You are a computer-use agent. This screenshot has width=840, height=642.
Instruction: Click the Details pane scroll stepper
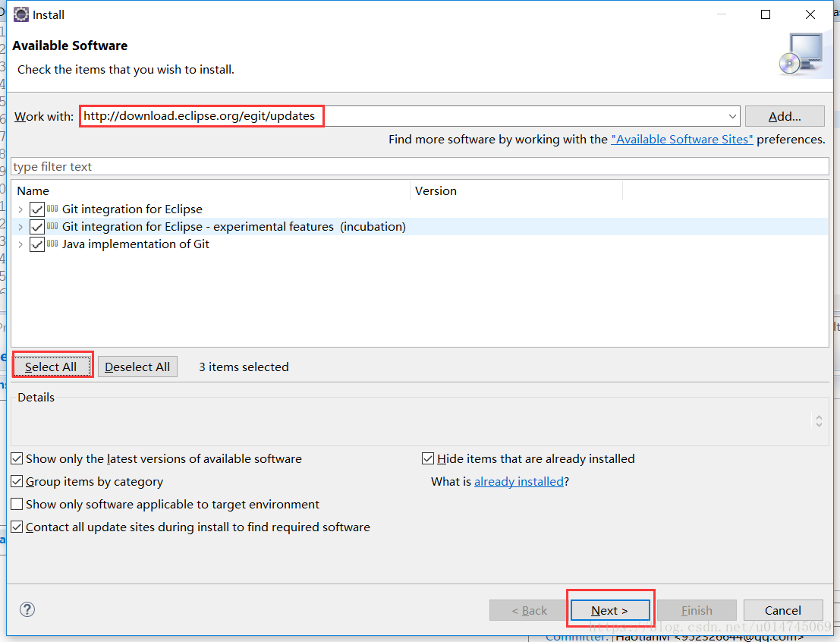819,420
